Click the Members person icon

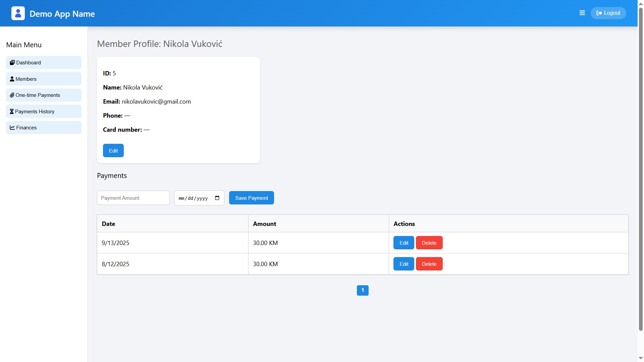(12, 79)
